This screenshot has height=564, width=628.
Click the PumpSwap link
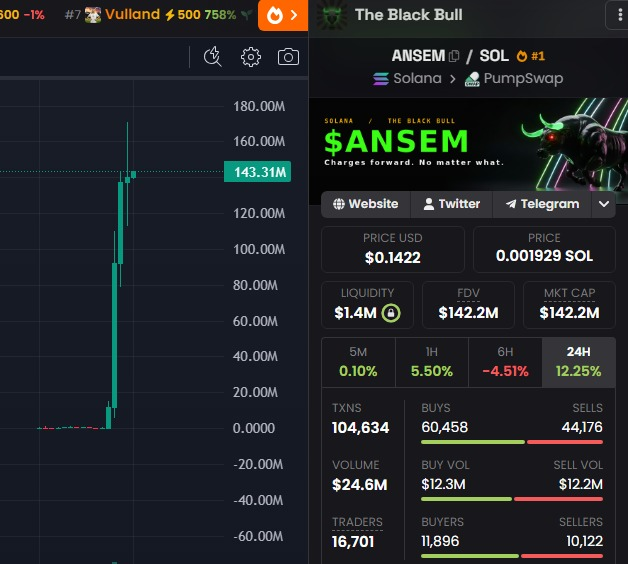tap(523, 79)
